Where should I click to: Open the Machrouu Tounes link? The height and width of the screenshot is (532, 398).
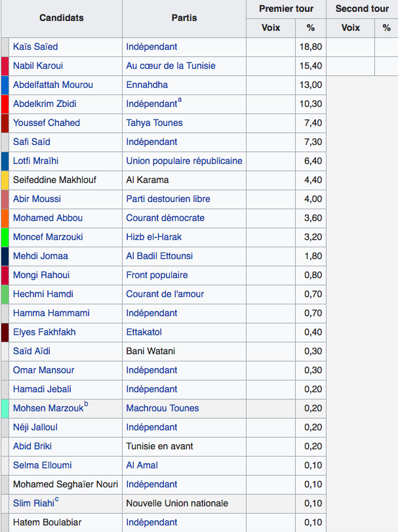[x=163, y=408]
